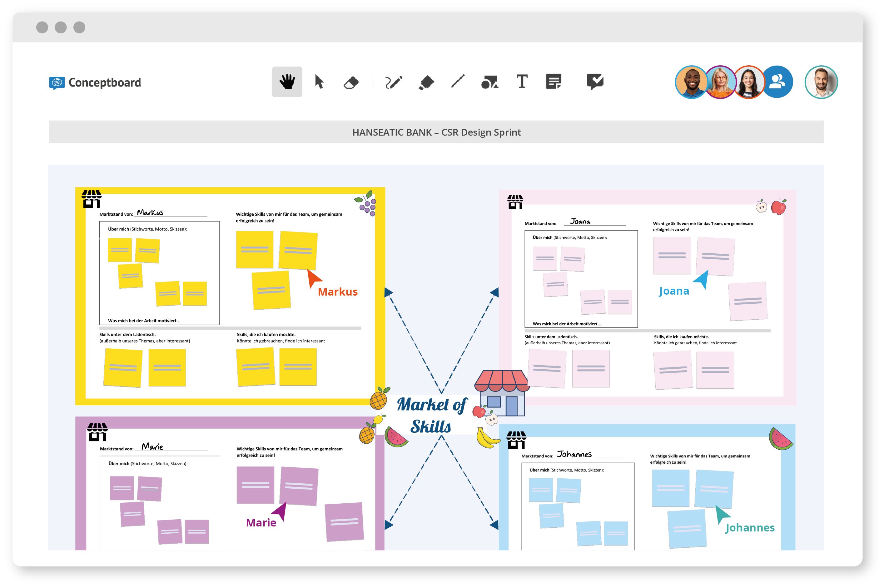The image size is (884, 588).
Task: Click the market stall icon on Markus board
Action: click(x=92, y=199)
